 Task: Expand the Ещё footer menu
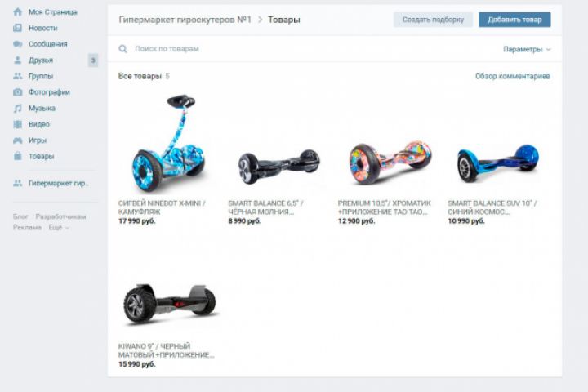point(59,227)
